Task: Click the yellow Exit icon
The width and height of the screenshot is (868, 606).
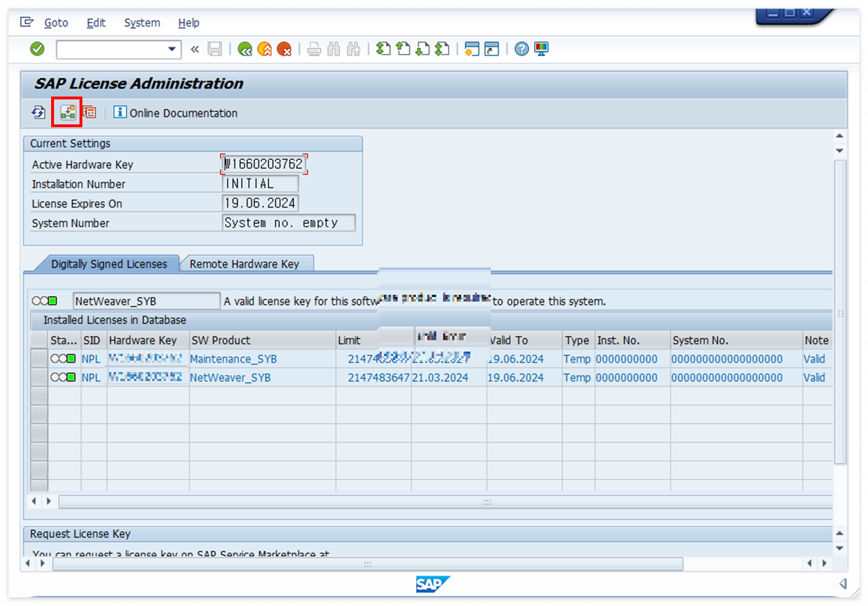Action: (x=265, y=49)
